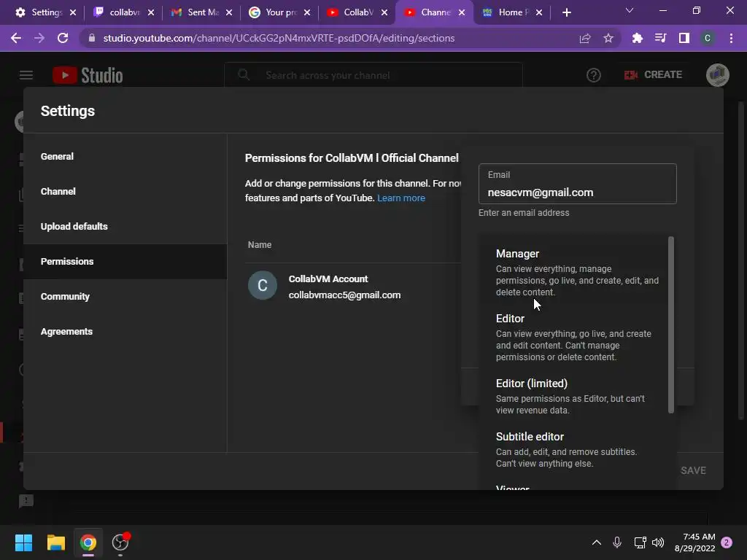Open the channel account avatar menu
747x560 pixels.
click(x=718, y=75)
